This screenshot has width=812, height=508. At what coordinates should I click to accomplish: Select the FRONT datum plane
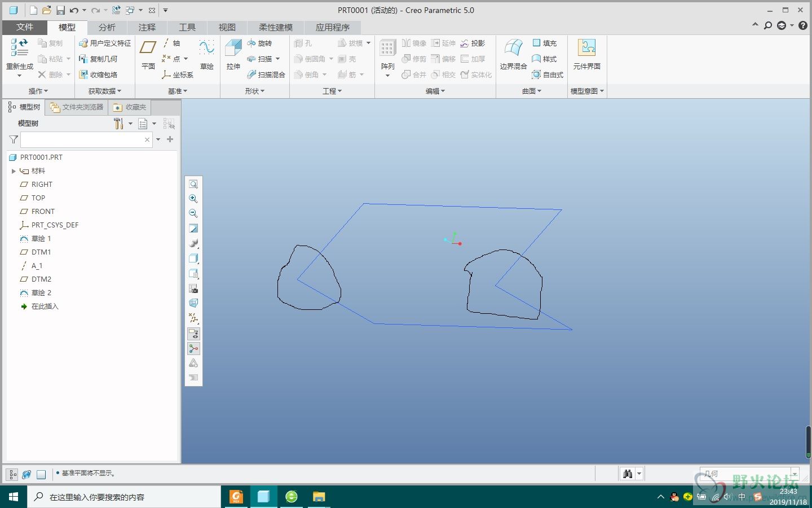(43, 212)
